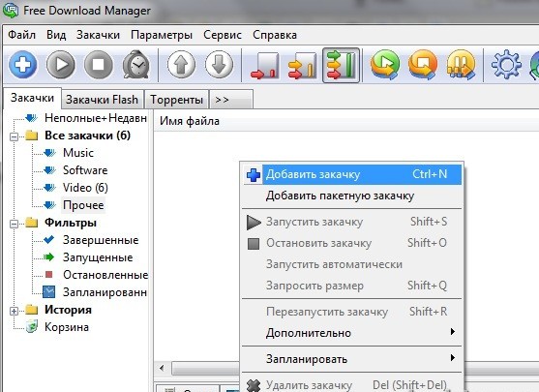Click the Move down arrow toolbar icon
The width and height of the screenshot is (539, 392).
pyautogui.click(x=220, y=65)
